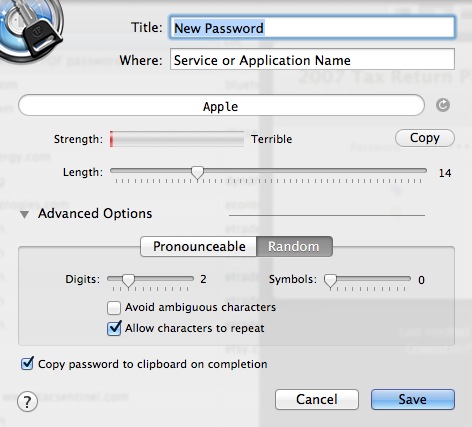
Task: Click the generated password field showing Apple
Action: click(x=221, y=106)
